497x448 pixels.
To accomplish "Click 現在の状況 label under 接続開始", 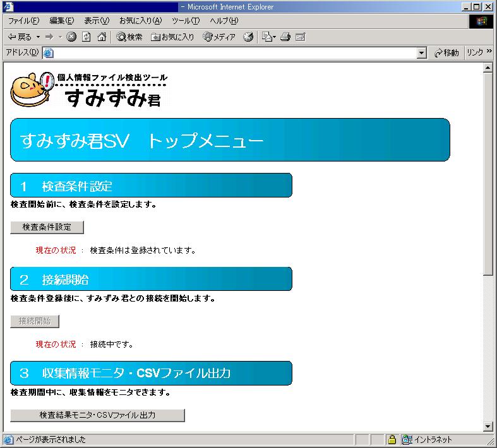I will 56,344.
